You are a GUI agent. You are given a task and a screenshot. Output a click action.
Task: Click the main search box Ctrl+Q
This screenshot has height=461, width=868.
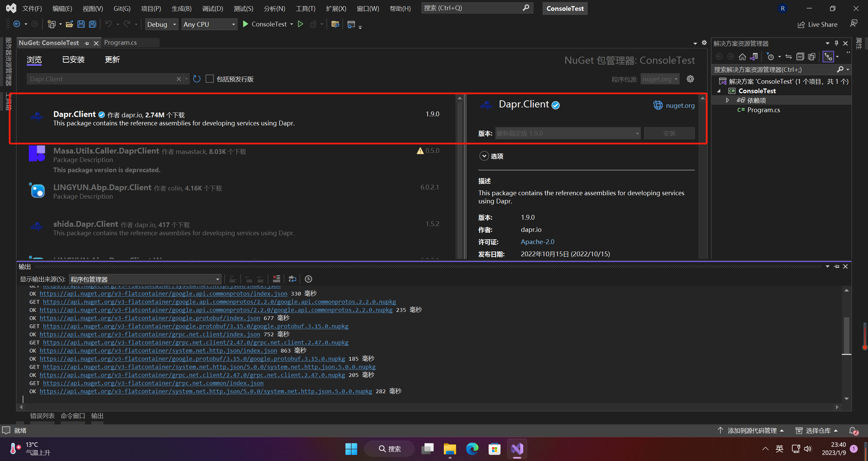click(x=477, y=8)
